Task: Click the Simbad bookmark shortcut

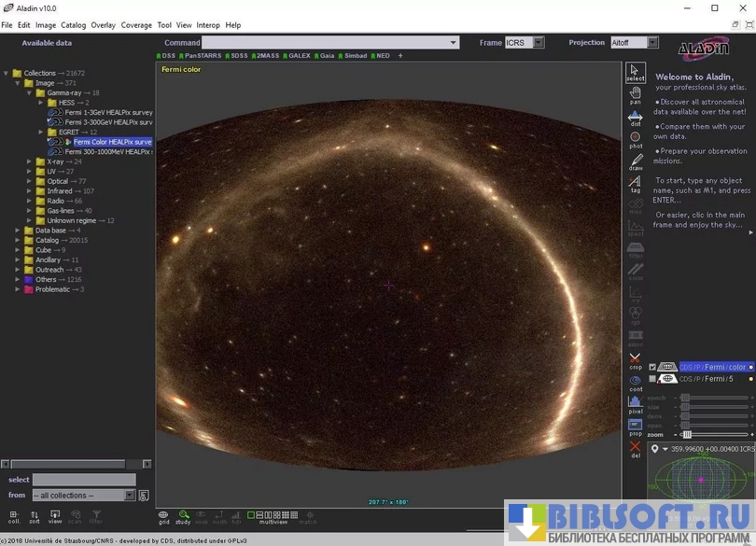Action: click(x=355, y=56)
